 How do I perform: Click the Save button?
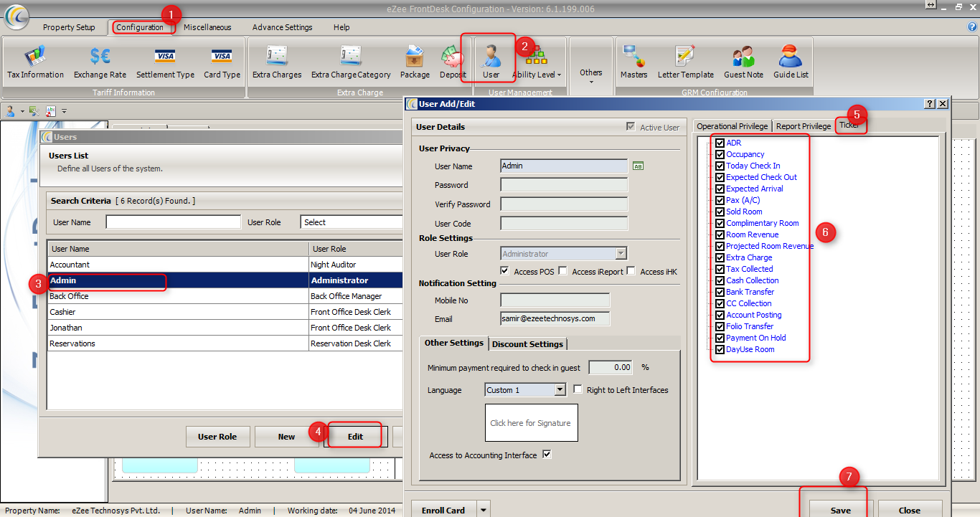coord(841,510)
